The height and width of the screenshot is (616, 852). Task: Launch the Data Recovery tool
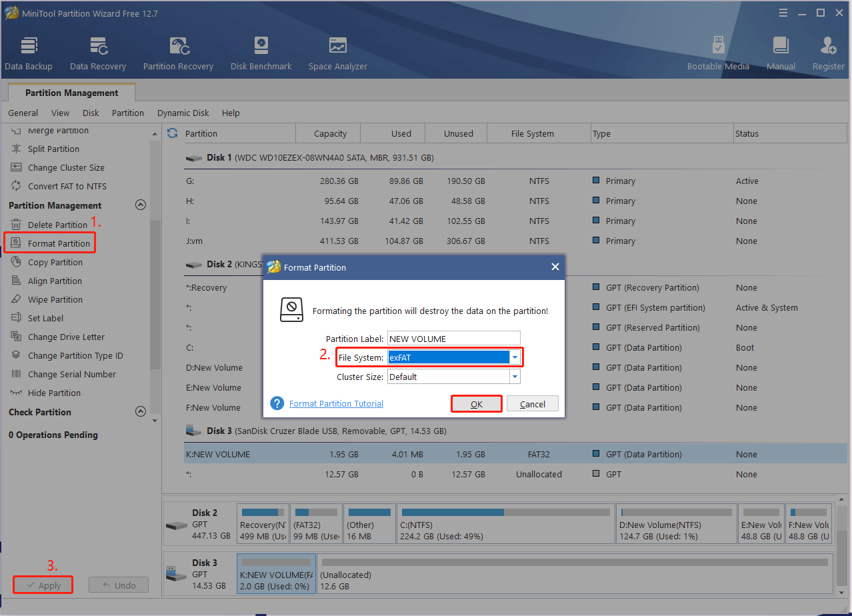tap(98, 54)
